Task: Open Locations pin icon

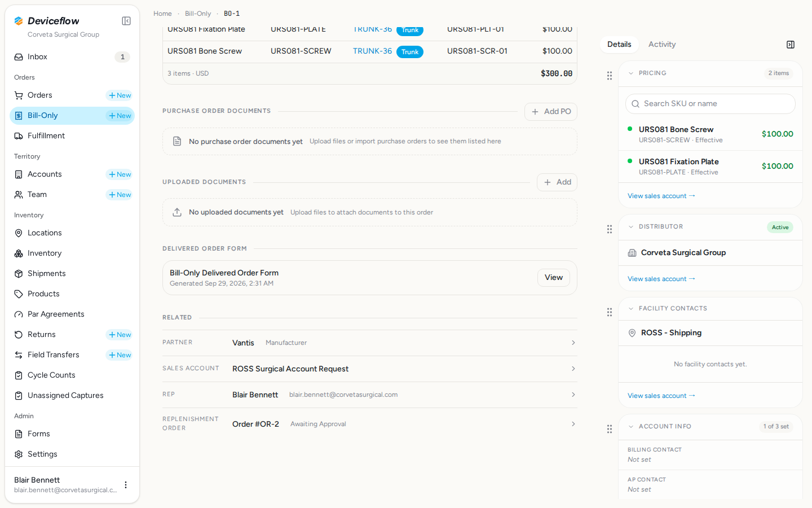Action: point(19,233)
